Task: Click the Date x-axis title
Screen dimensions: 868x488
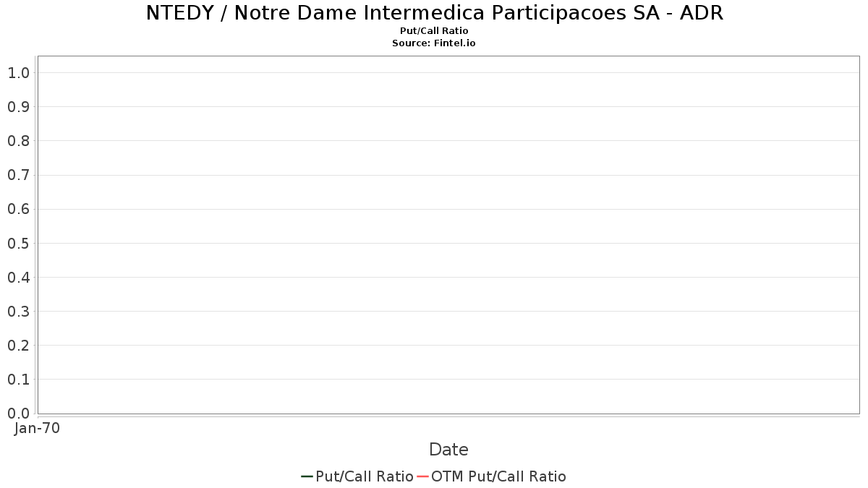Action: click(448, 450)
